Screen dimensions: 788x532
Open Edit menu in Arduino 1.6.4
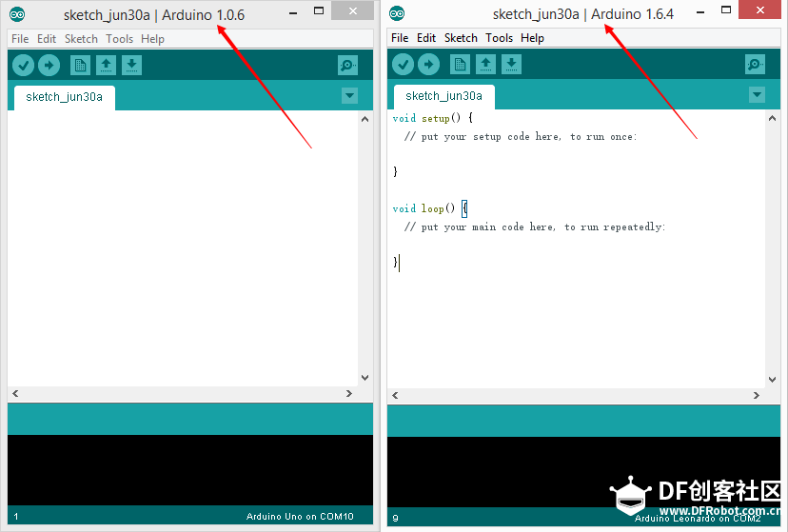(426, 38)
